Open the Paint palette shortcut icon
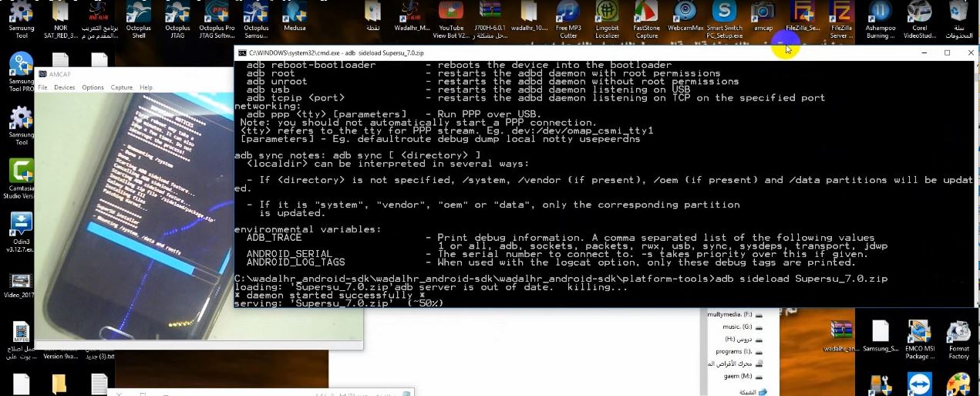 (958, 384)
